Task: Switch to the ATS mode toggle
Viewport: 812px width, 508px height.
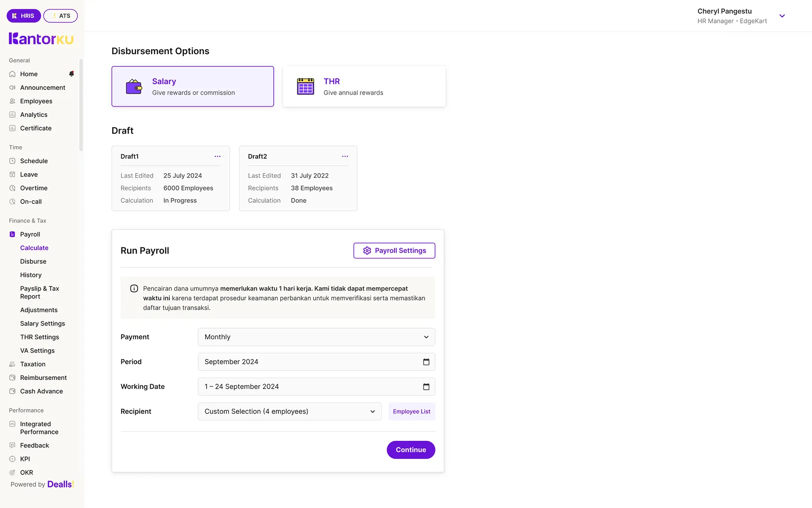Action: click(61, 16)
